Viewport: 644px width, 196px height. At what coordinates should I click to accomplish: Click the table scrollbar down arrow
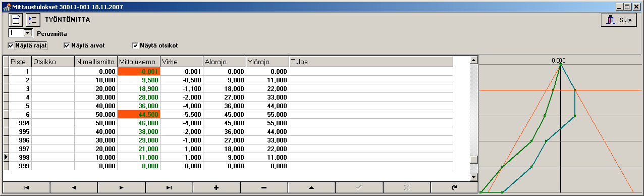pyautogui.click(x=473, y=177)
